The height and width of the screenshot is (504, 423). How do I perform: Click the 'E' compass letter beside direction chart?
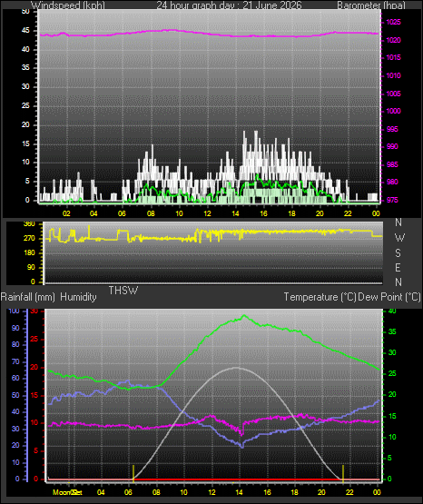[398, 267]
